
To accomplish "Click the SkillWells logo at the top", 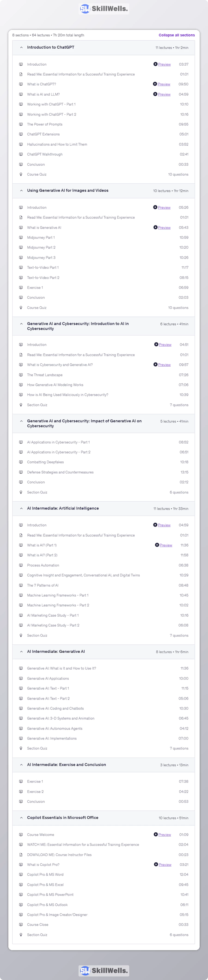I will tap(104, 8).
